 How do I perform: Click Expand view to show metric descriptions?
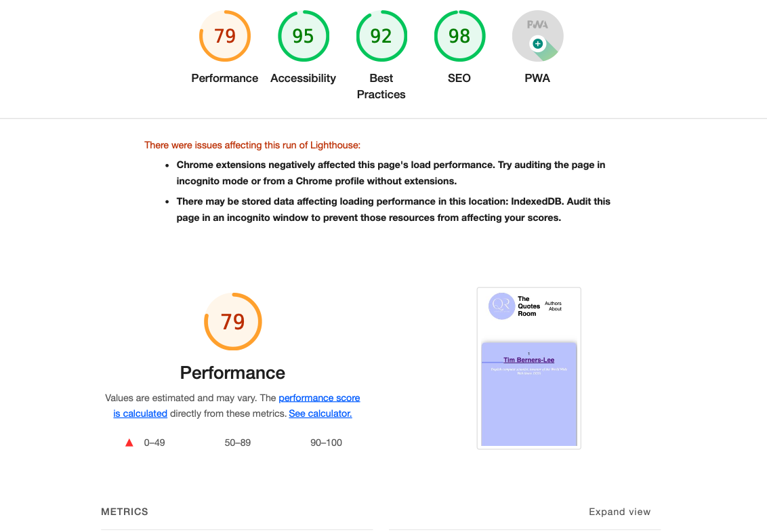[619, 512]
